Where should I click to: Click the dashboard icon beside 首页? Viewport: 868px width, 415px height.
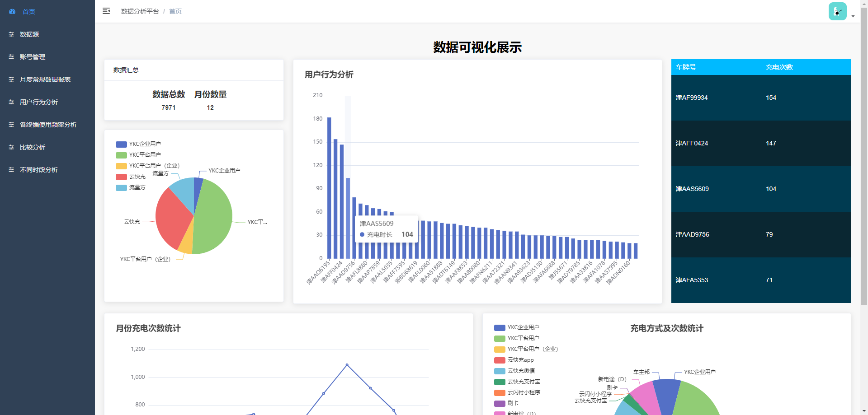[12, 11]
